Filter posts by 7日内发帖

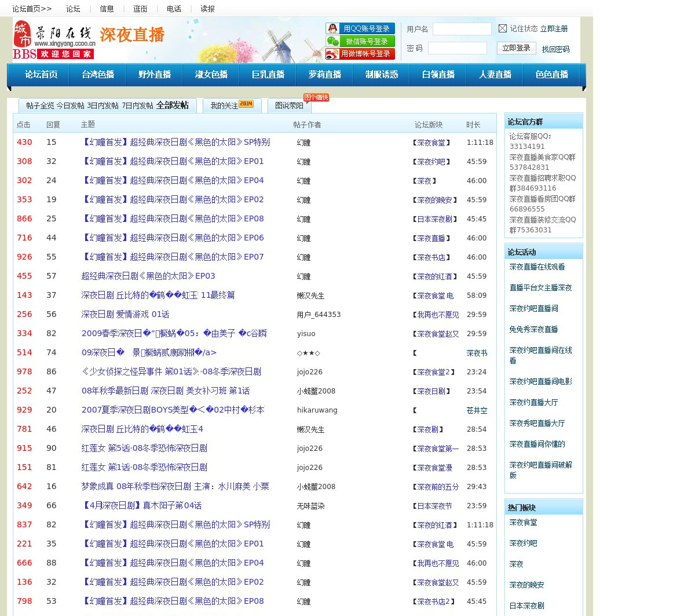tap(137, 105)
